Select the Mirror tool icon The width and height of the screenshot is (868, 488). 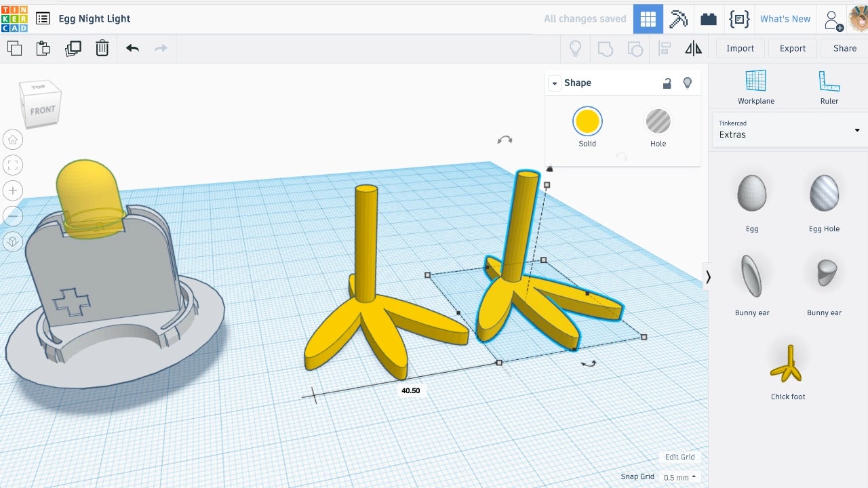point(693,48)
